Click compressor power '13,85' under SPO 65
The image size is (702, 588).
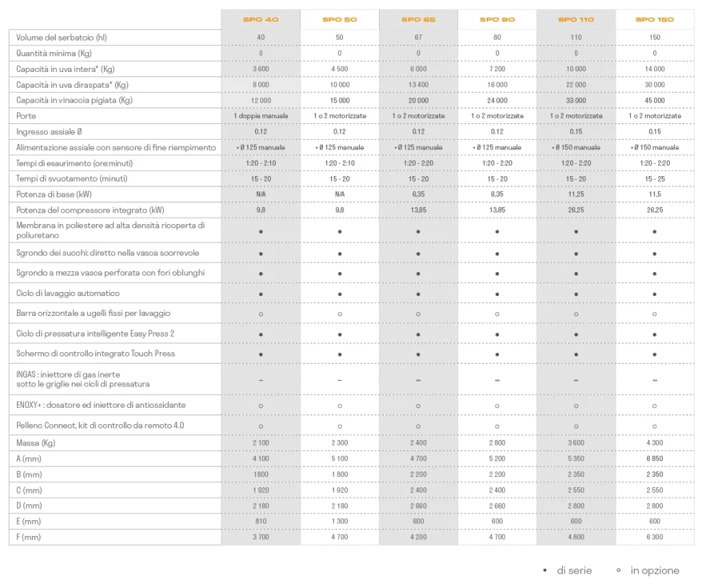418,210
